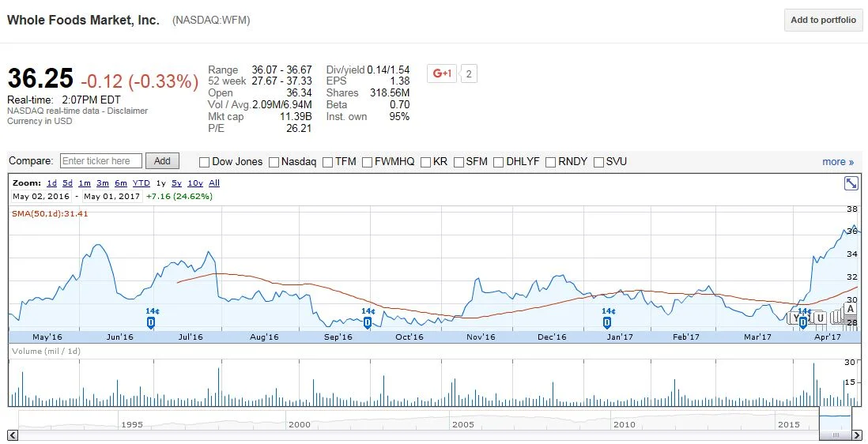Image resolution: width=868 pixels, height=444 pixels.
Task: Open the Disclaimer link
Action: click(x=127, y=111)
